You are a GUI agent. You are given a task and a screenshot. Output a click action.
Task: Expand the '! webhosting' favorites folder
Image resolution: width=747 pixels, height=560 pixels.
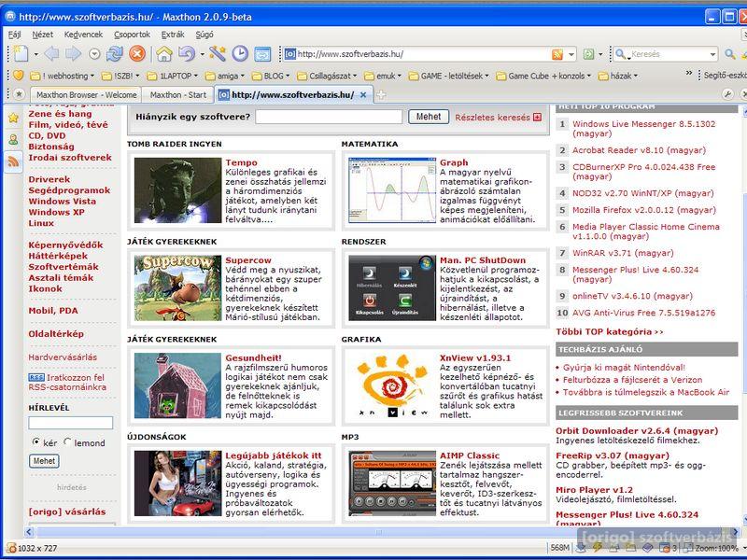(x=62, y=76)
